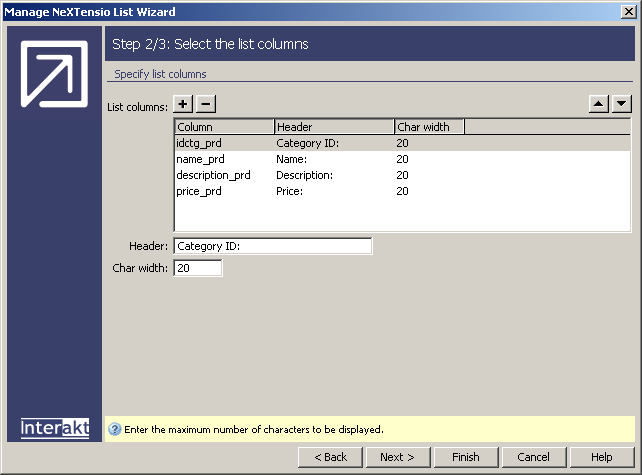Click the help question mark icon
Screen dimensions: 642x475
pos(114,430)
